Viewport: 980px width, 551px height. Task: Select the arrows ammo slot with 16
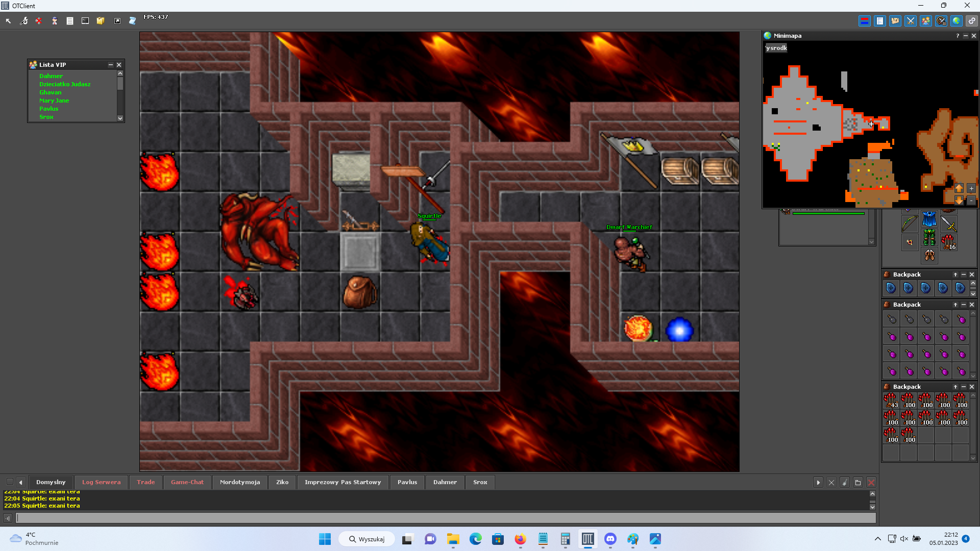tap(949, 242)
